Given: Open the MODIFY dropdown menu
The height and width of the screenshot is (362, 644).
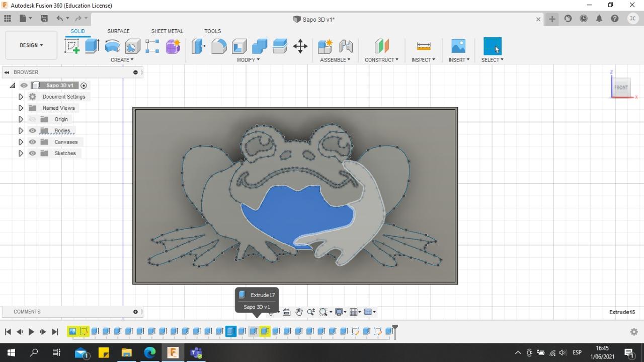Looking at the screenshot, I should (249, 60).
